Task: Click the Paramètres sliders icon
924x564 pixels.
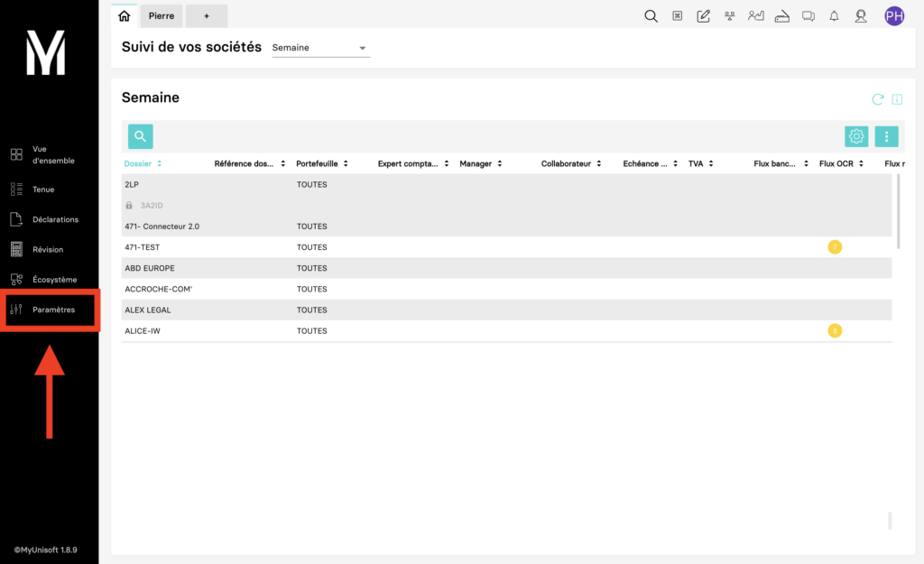Action: (x=16, y=310)
